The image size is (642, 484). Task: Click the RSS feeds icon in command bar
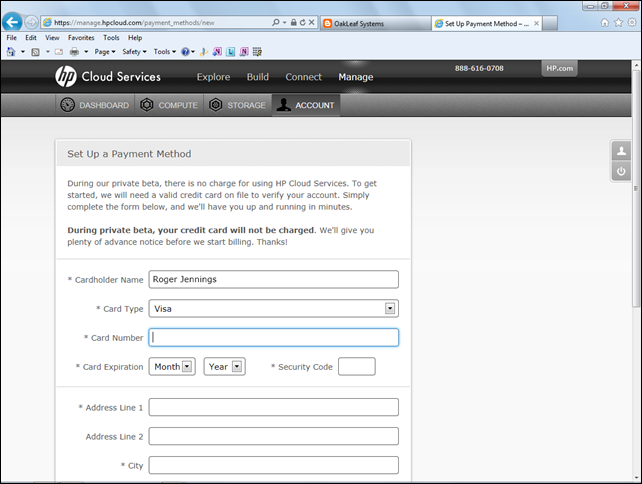[x=36, y=52]
